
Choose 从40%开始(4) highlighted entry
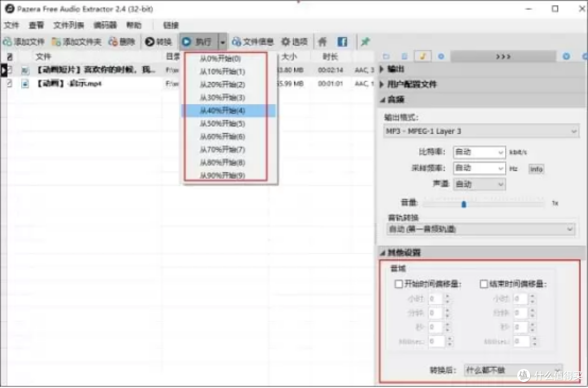tap(229, 110)
